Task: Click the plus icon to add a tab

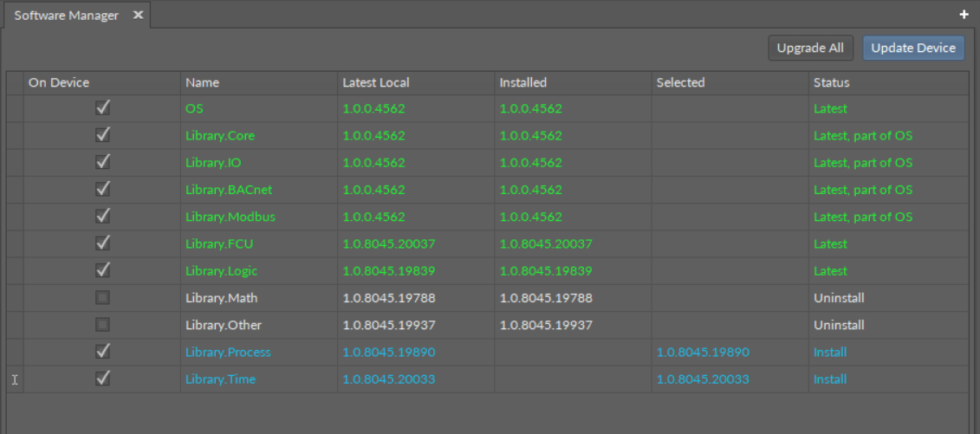Action: [964, 15]
